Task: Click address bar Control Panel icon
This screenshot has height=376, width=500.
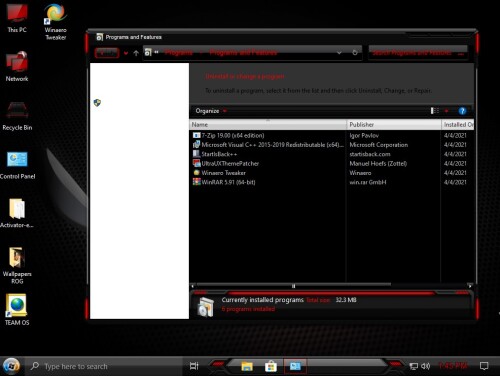Action: (x=148, y=52)
